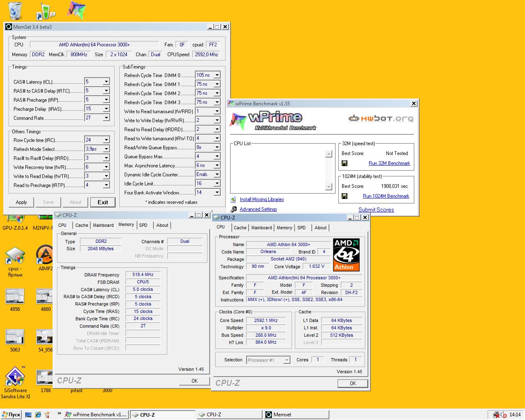Viewport: 525px width, 420px height.
Task: Select About tab in left CPU-Z window
Action: (x=162, y=225)
